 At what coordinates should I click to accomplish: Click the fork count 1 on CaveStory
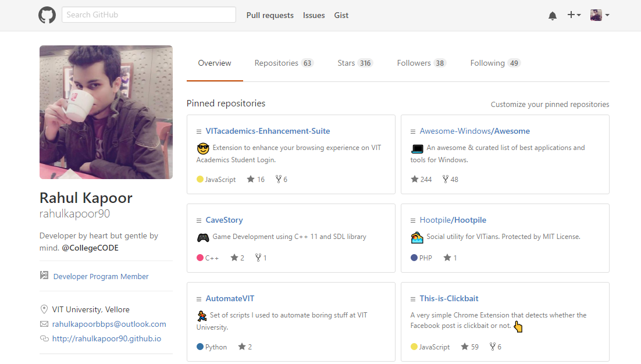[x=261, y=258]
